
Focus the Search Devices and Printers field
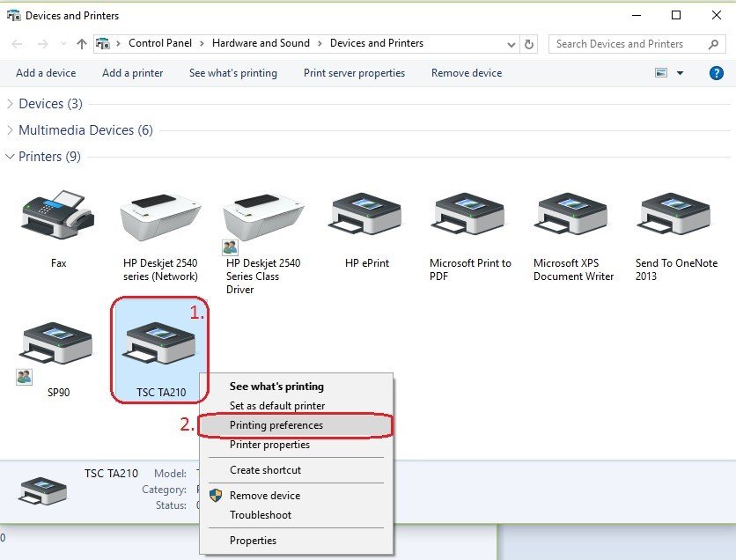click(625, 44)
